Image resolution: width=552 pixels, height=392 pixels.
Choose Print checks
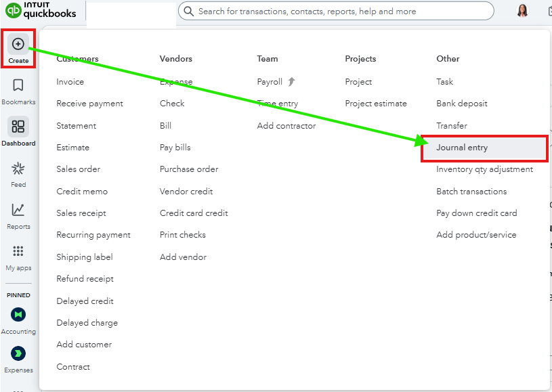click(x=182, y=235)
